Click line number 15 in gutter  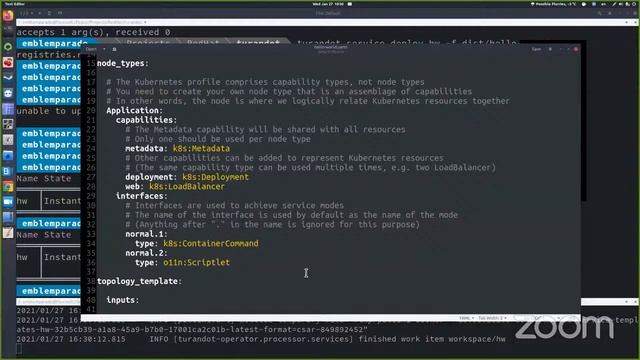tap(91, 63)
